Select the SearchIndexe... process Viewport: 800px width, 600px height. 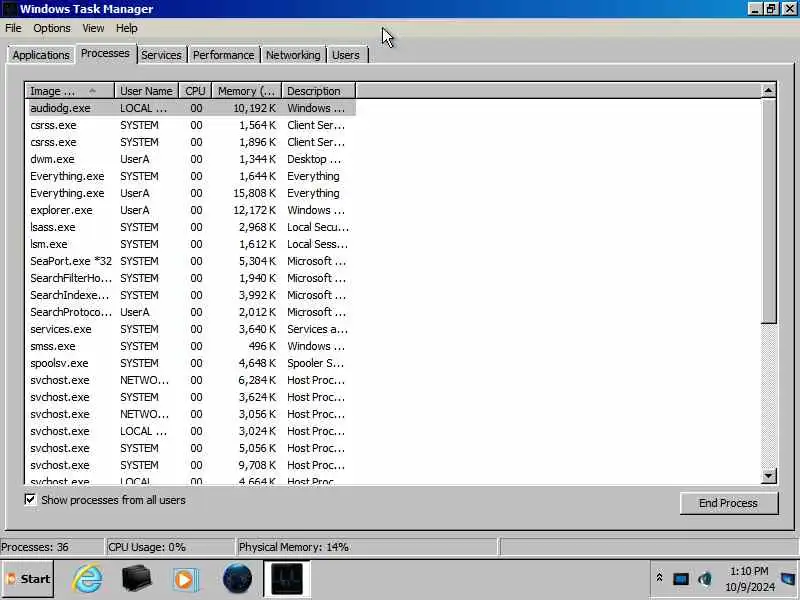[x=190, y=295]
